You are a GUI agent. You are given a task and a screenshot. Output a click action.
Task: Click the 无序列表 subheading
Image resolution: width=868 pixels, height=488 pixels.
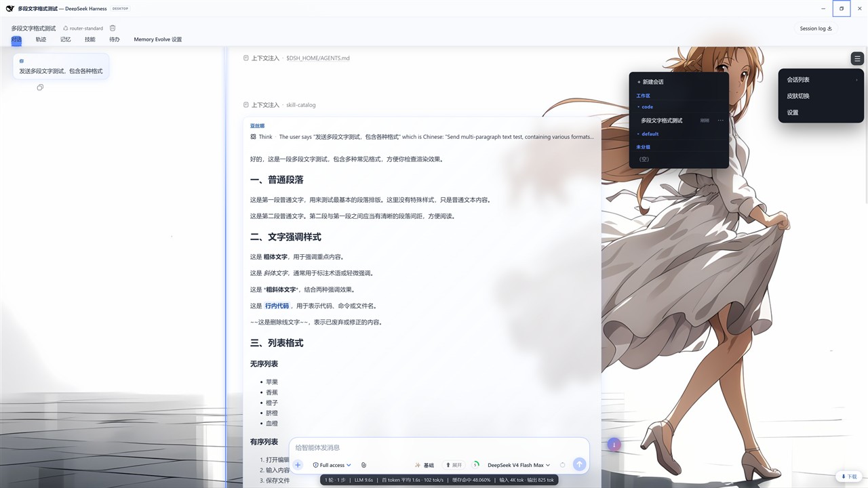[x=264, y=364]
